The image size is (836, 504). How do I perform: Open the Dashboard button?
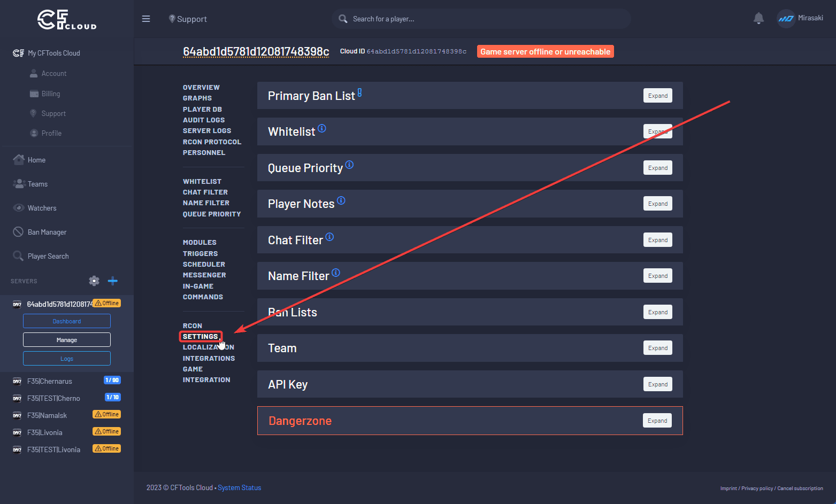(x=67, y=321)
